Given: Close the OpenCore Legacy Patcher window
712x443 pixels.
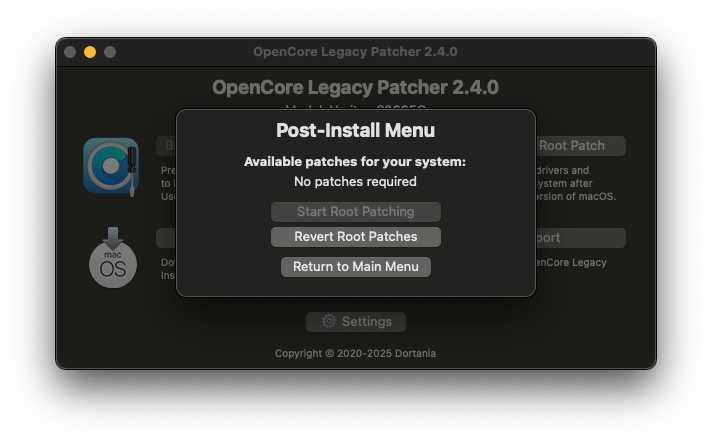Looking at the screenshot, I should coord(70,52).
